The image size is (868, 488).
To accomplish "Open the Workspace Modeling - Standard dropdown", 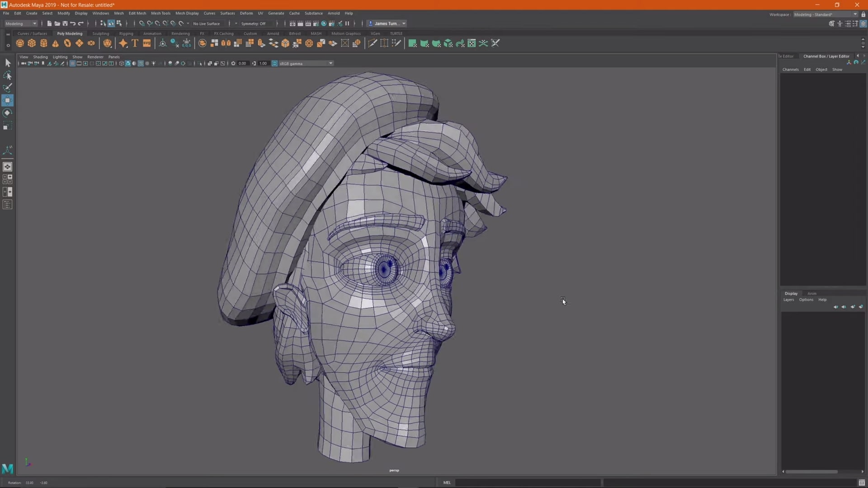I will pos(826,14).
